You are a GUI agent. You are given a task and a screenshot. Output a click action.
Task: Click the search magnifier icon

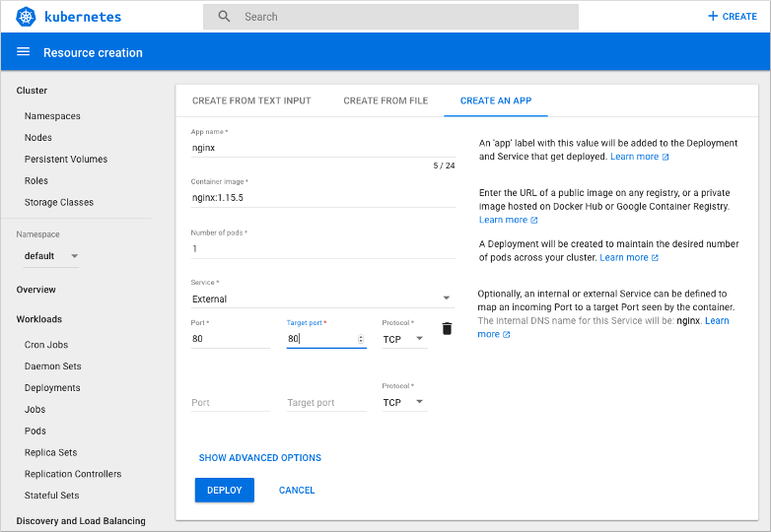[x=225, y=17]
